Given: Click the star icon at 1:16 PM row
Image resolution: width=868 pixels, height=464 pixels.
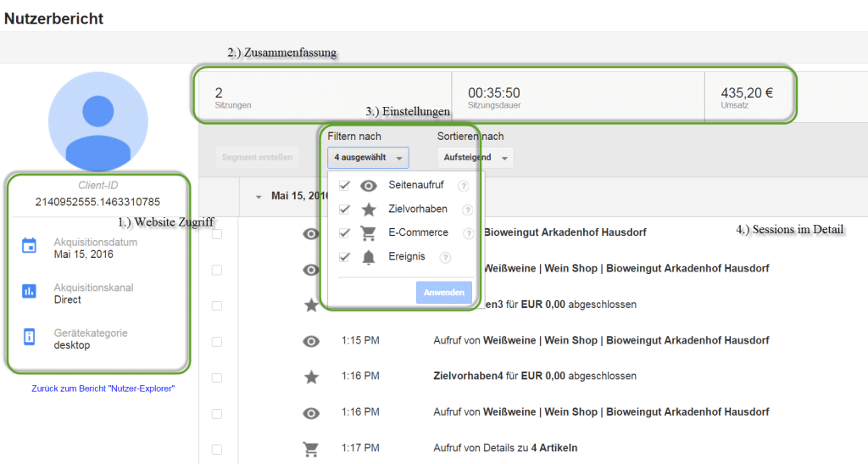Looking at the screenshot, I should tap(311, 376).
